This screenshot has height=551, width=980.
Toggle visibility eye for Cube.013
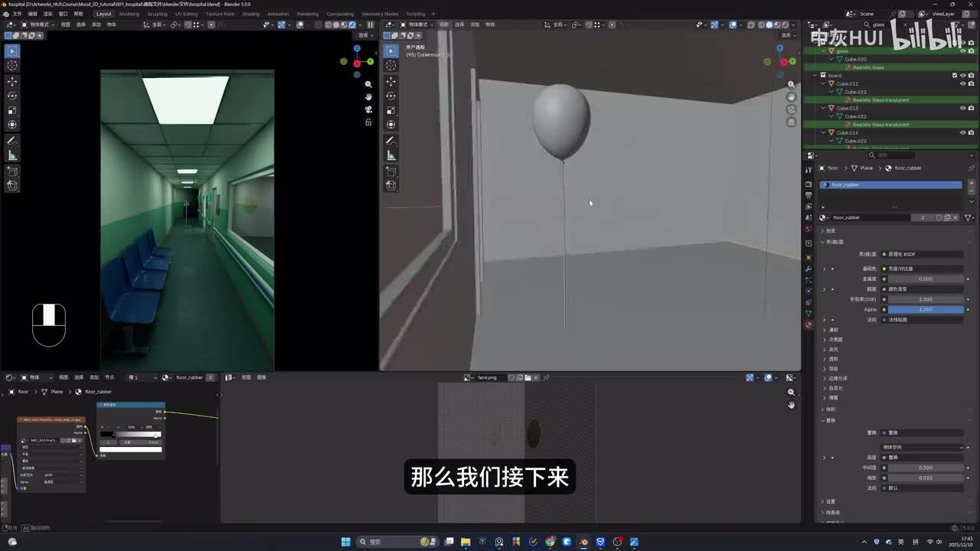tap(962, 108)
